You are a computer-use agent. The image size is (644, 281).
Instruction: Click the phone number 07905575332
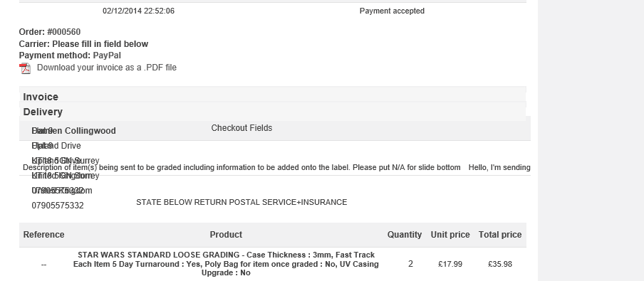point(58,206)
